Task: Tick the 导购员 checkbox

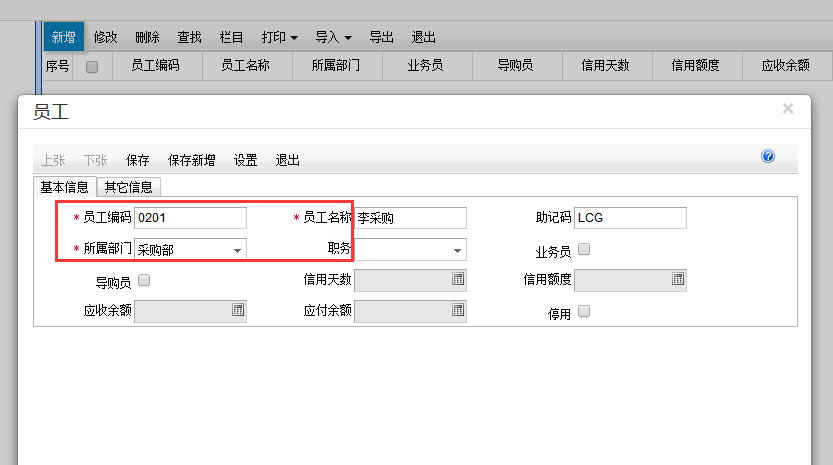Action: [x=144, y=281]
